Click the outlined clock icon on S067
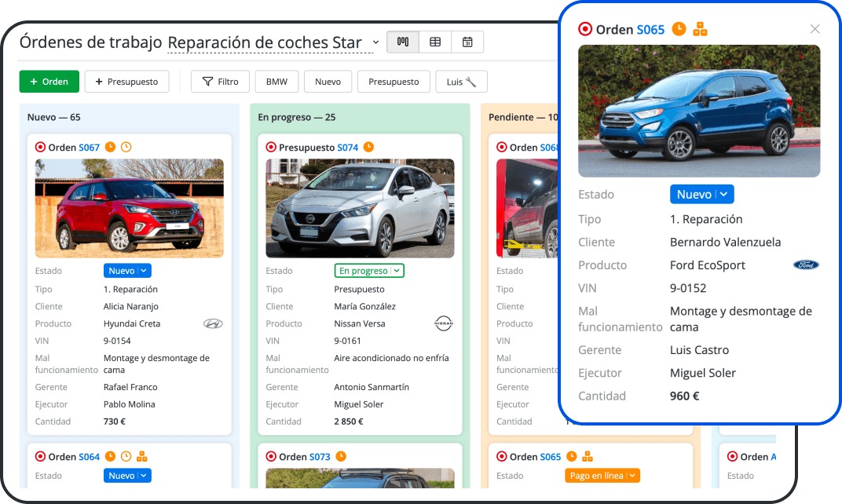Image resolution: width=842 pixels, height=504 pixels. tap(126, 147)
